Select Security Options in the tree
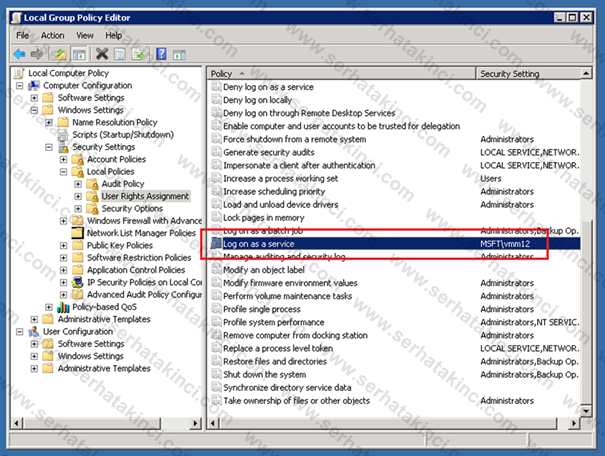Screen dimensions: 605x456 (x=132, y=209)
